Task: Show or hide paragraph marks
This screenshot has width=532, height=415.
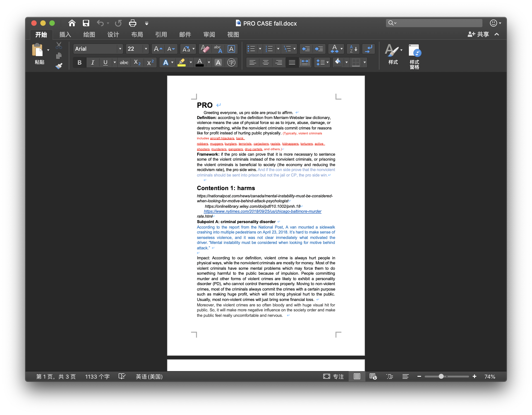Action: [369, 49]
